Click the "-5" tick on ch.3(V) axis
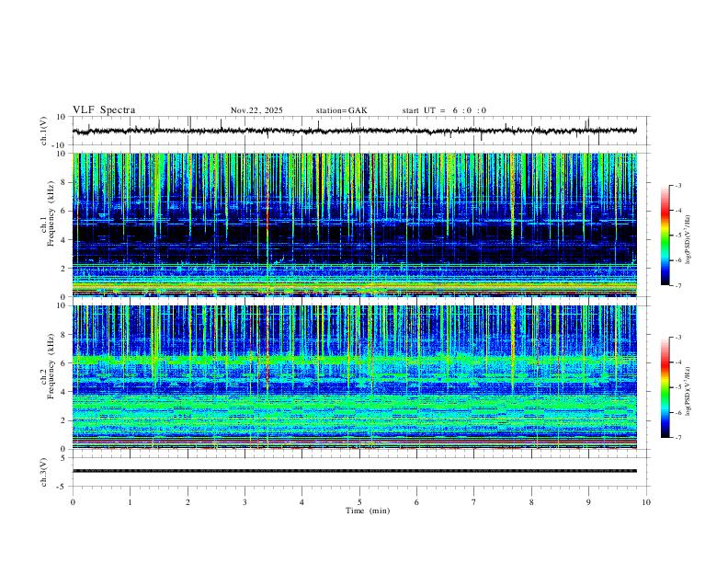The image size is (728, 563). (x=62, y=487)
